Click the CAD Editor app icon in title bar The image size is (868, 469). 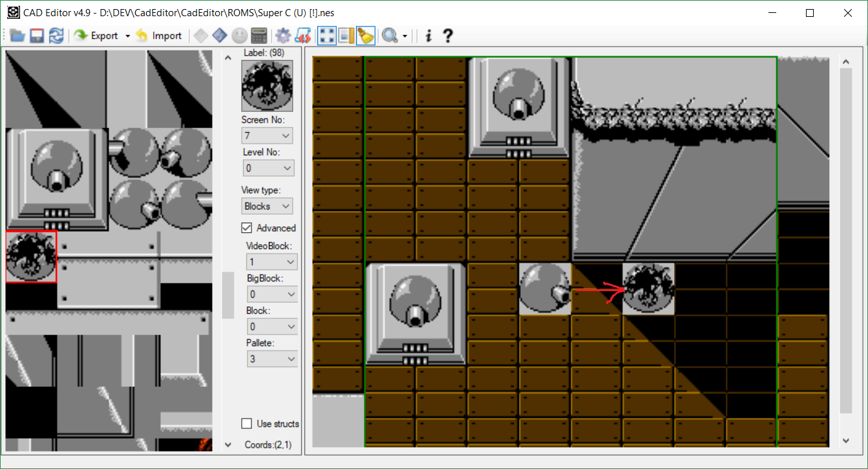coord(12,13)
